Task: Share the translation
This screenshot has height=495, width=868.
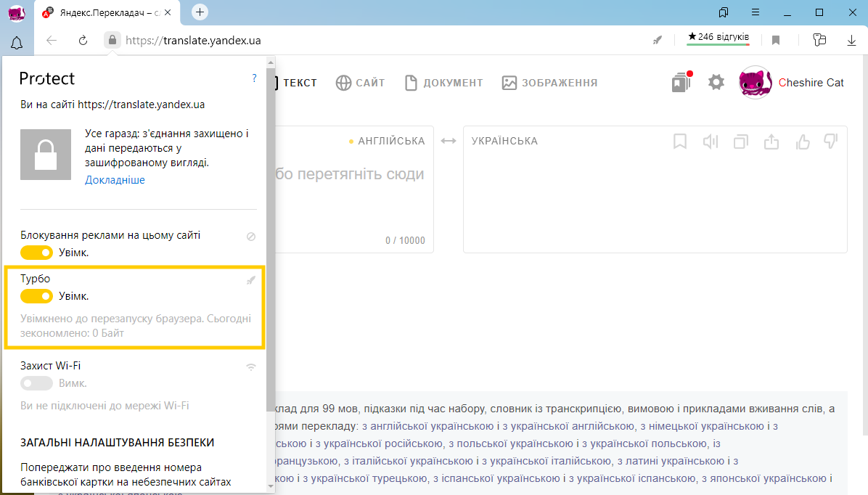Action: click(771, 142)
